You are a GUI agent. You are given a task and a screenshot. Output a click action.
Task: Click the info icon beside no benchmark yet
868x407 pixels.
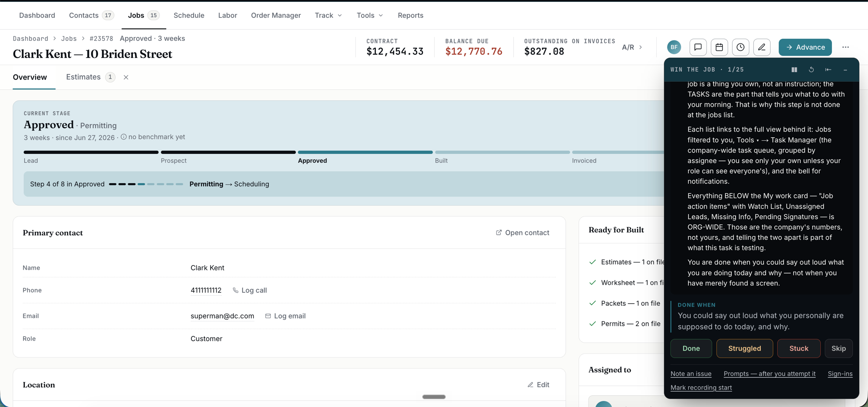click(124, 137)
